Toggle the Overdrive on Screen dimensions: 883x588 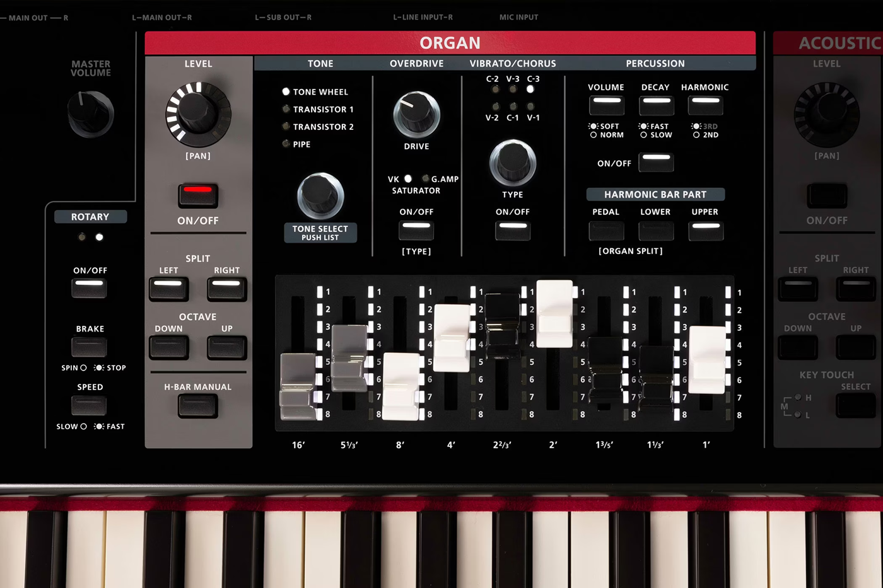pos(416,231)
